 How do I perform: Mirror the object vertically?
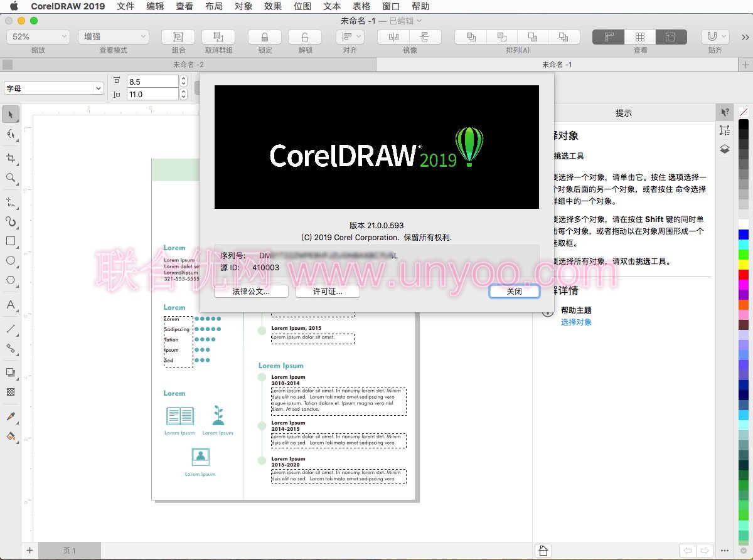coord(427,37)
